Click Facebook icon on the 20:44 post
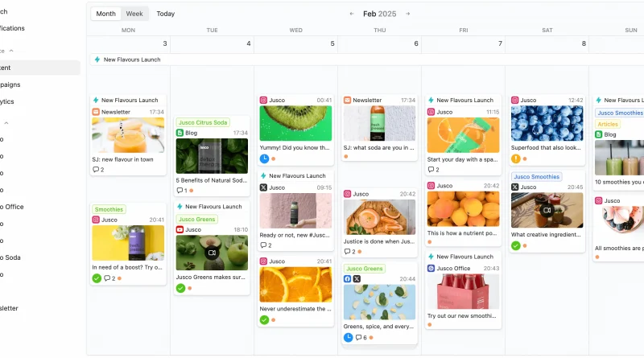Screen dimensions: 644x358 pos(347,278)
